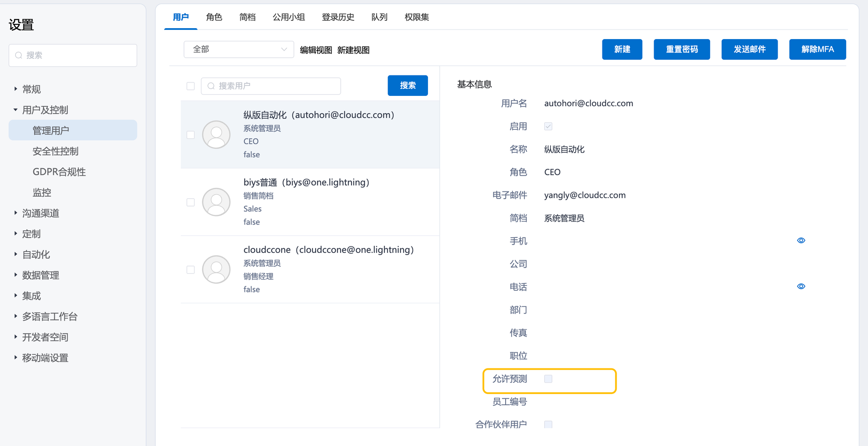
Task: Collapse the 用户及控制 section
Action: 16,110
